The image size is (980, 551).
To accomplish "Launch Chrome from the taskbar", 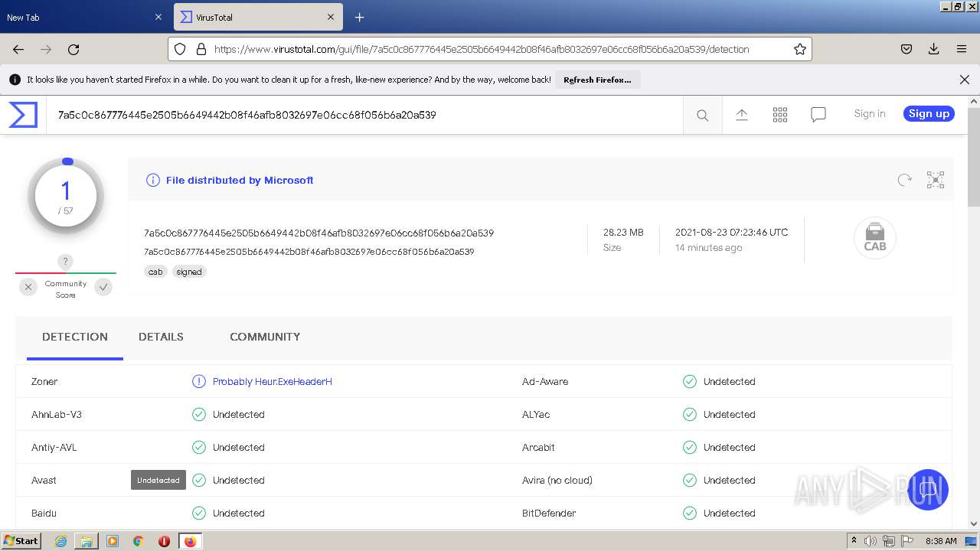I will (x=139, y=541).
